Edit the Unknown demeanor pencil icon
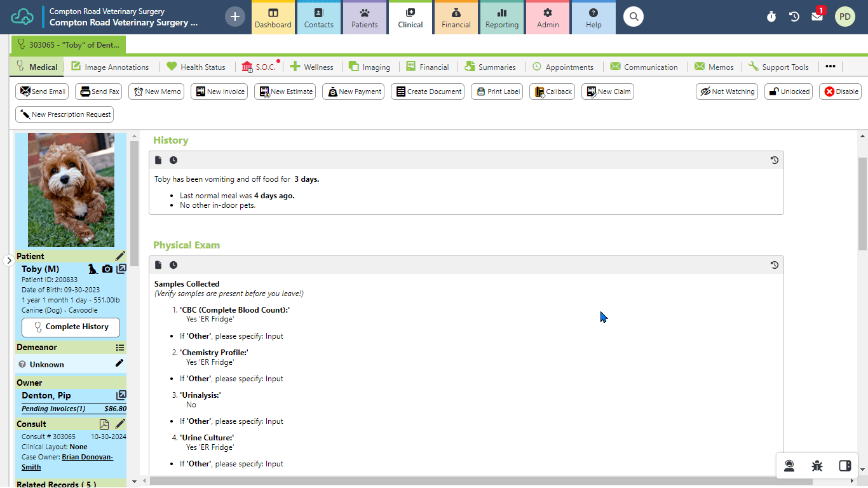The width and height of the screenshot is (868, 488). coord(119,363)
